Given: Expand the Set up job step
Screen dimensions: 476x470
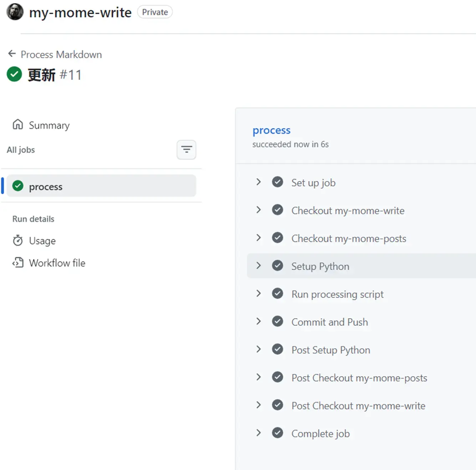Looking at the screenshot, I should 259,182.
